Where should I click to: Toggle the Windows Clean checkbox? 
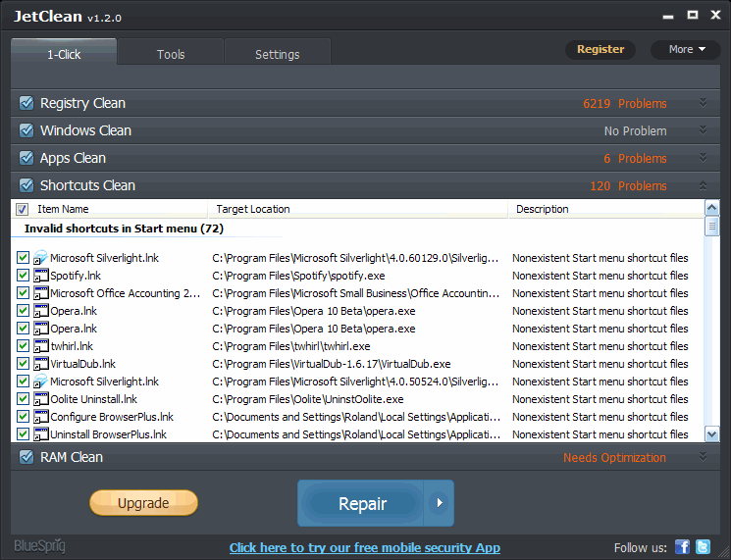(26, 131)
